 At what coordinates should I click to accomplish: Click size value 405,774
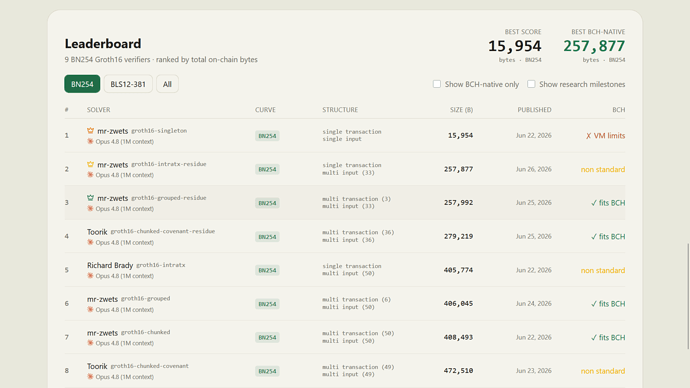[458, 270]
